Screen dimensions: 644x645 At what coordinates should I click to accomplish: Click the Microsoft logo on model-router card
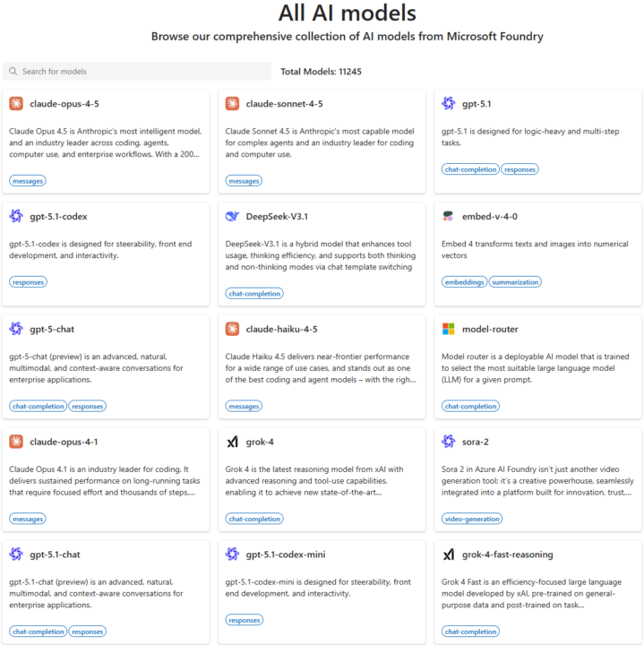(x=449, y=329)
